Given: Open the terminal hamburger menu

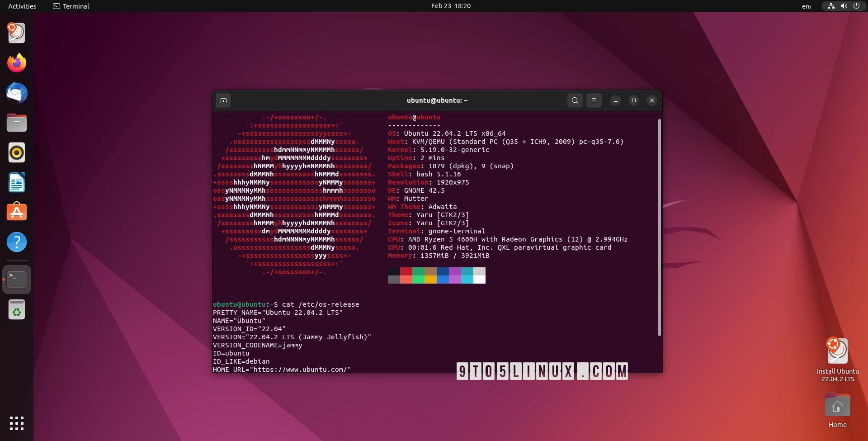Looking at the screenshot, I should pos(594,100).
